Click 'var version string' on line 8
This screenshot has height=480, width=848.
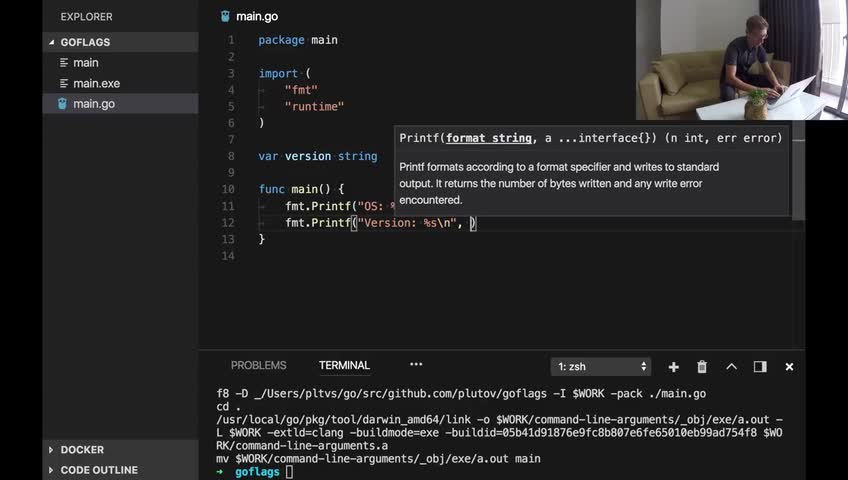pyautogui.click(x=317, y=156)
